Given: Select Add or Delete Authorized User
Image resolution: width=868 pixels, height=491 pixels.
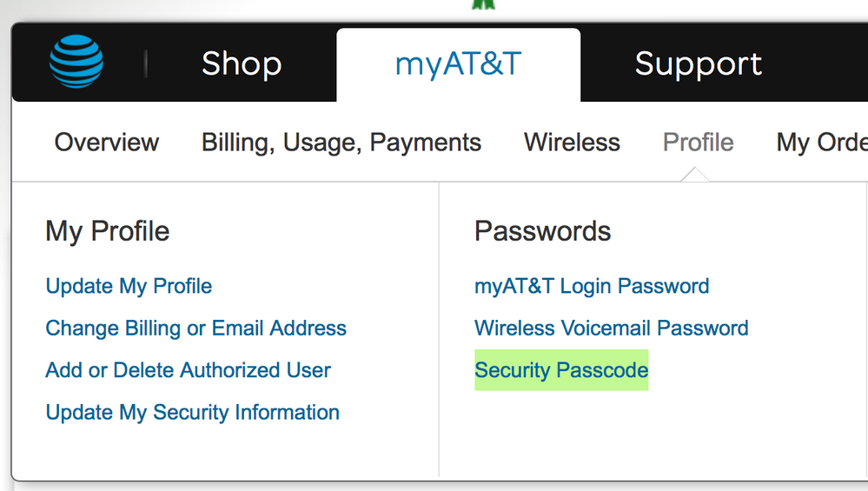Looking at the screenshot, I should click(188, 370).
